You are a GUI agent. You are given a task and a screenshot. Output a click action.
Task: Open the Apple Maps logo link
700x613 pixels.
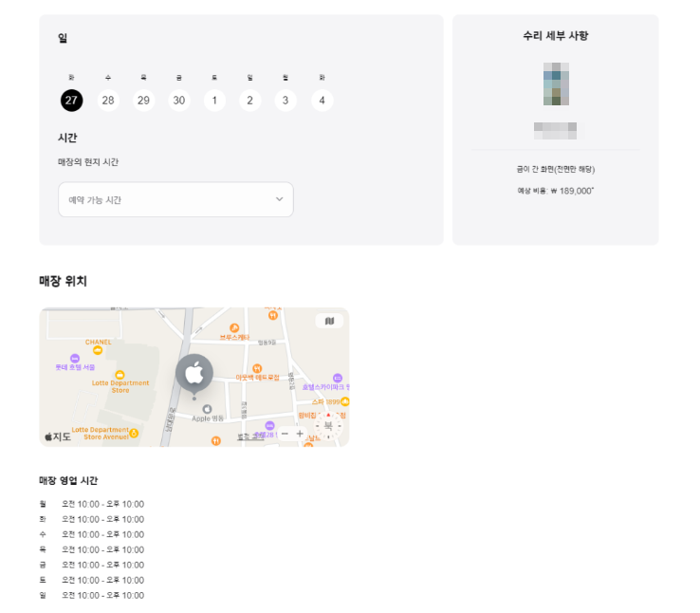pyautogui.click(x=58, y=437)
